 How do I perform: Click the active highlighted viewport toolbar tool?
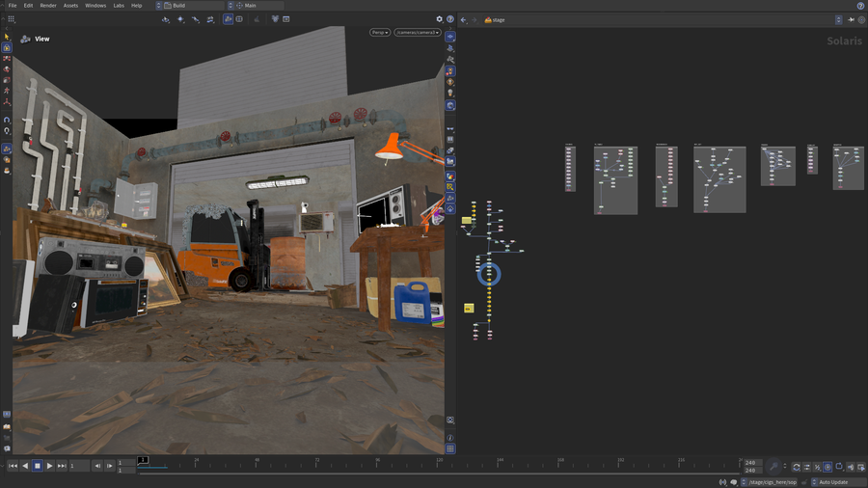pyautogui.click(x=228, y=19)
